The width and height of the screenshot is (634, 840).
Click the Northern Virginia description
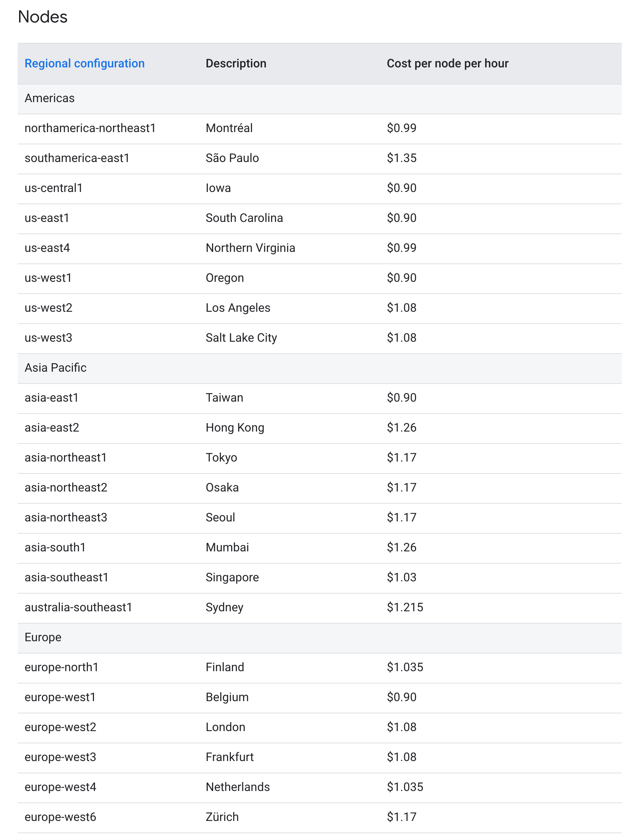(x=250, y=248)
